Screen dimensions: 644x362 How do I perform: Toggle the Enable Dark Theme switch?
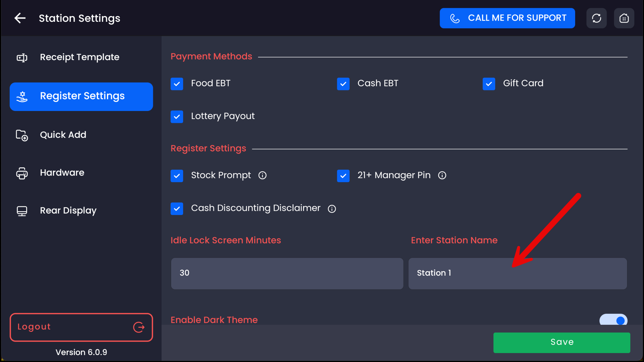pos(613,320)
